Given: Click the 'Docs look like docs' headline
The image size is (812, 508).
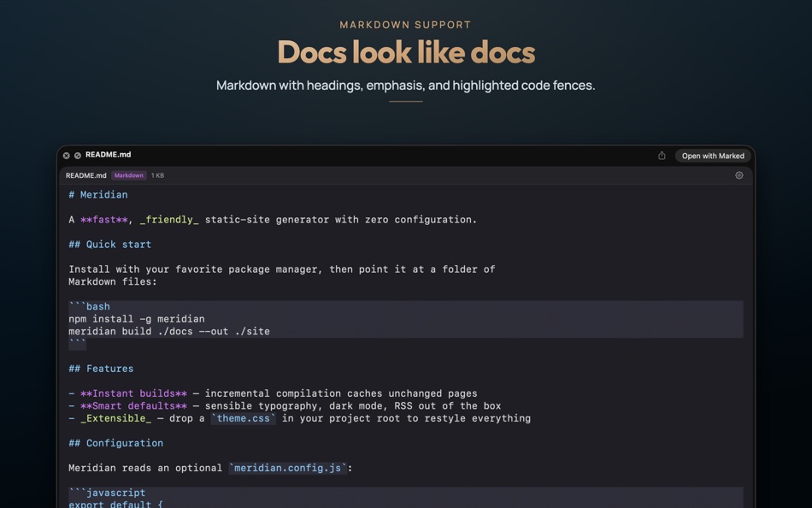Looking at the screenshot, I should pyautogui.click(x=406, y=52).
